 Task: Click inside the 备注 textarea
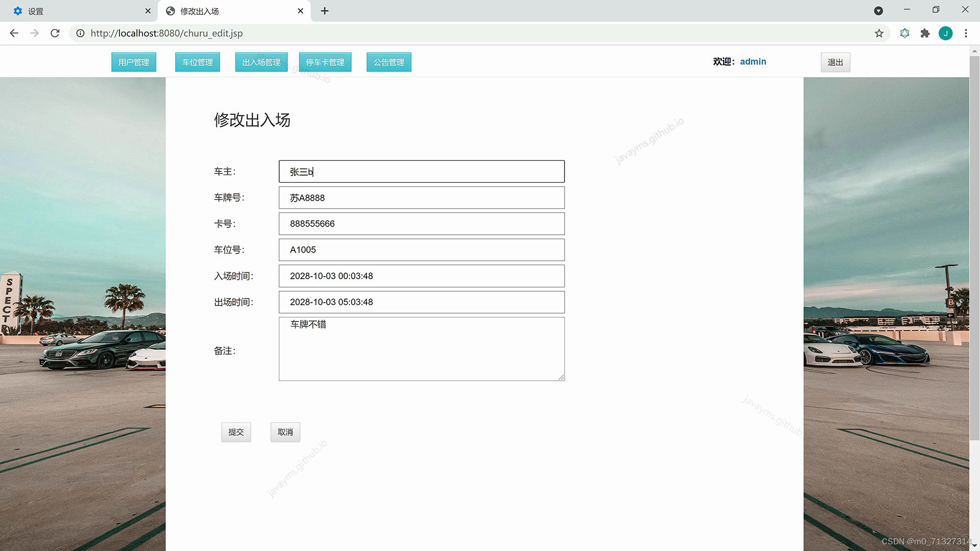pos(422,349)
